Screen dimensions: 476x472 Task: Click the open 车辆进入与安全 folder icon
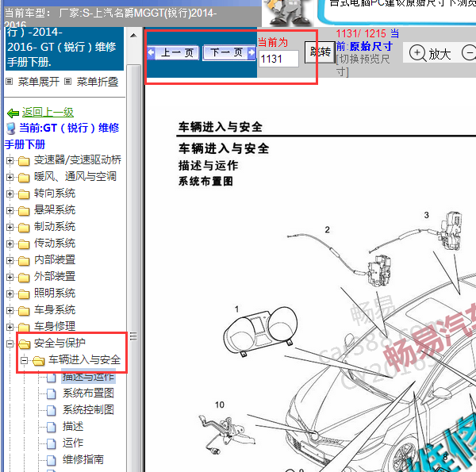coord(39,361)
